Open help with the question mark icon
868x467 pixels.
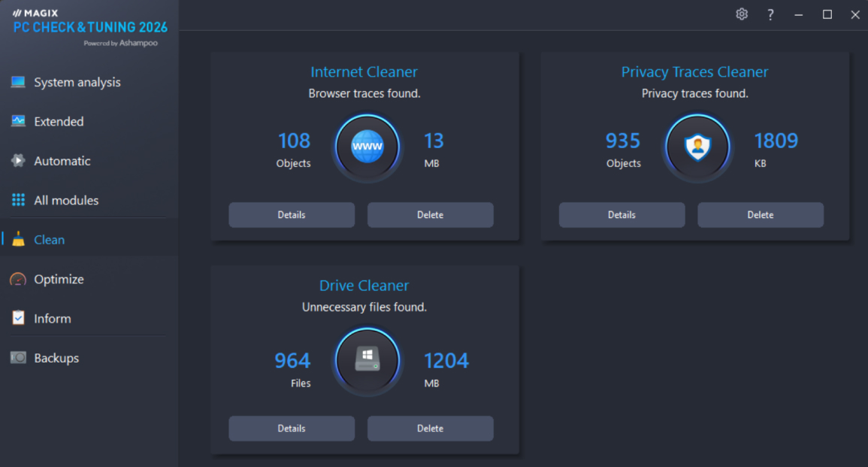pos(770,14)
